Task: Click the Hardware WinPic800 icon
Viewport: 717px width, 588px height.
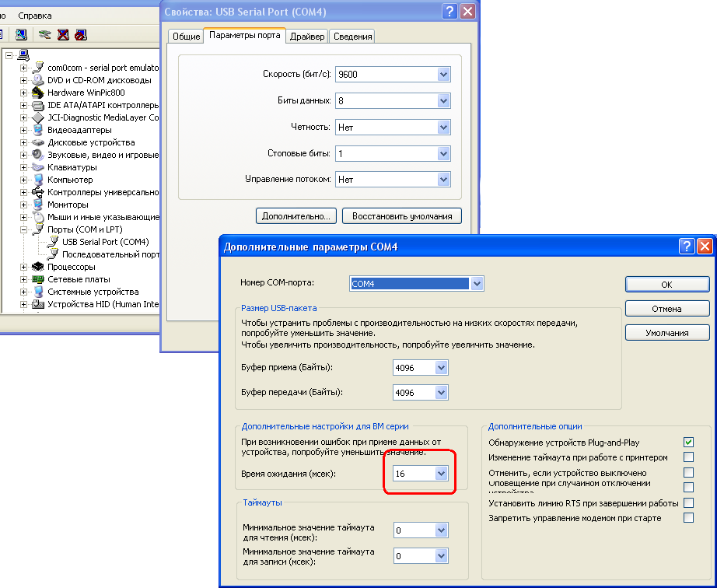Action: click(x=38, y=93)
